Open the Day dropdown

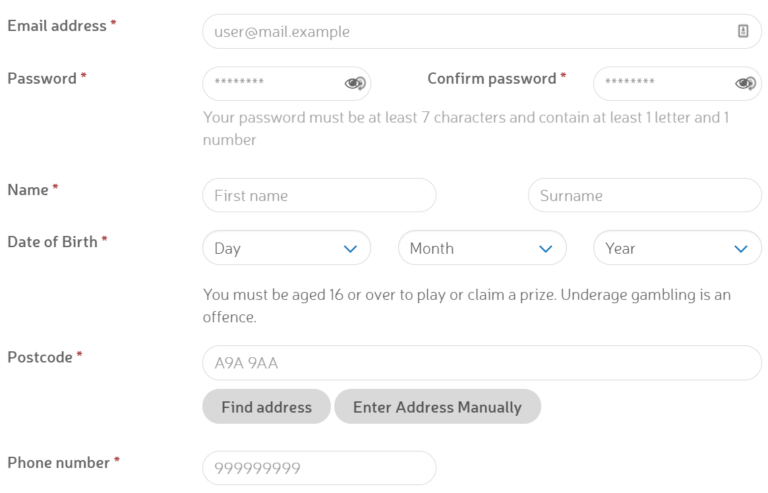[287, 248]
